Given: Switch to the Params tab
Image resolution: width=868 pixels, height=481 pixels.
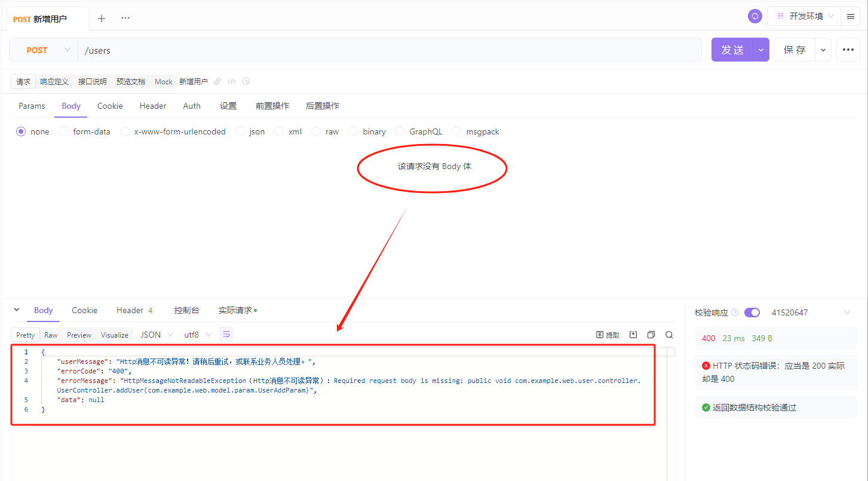Looking at the screenshot, I should click(x=32, y=106).
